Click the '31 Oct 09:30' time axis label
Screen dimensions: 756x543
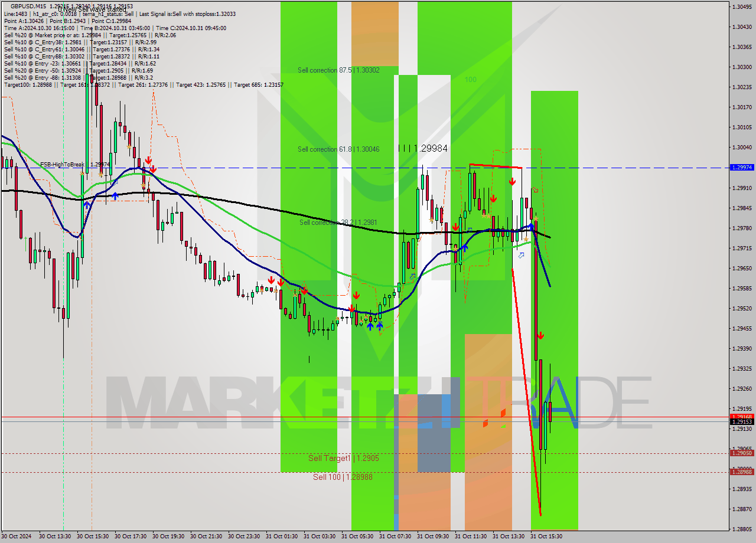433,537
